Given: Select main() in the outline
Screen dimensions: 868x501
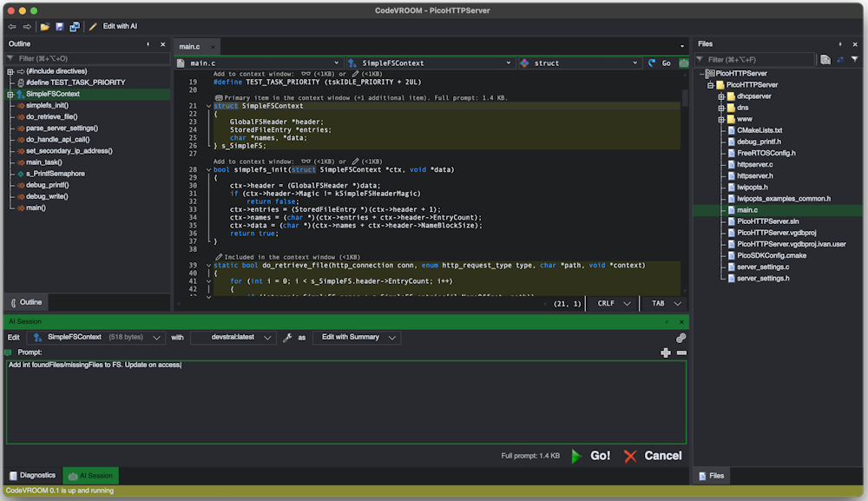Looking at the screenshot, I should tap(36, 208).
